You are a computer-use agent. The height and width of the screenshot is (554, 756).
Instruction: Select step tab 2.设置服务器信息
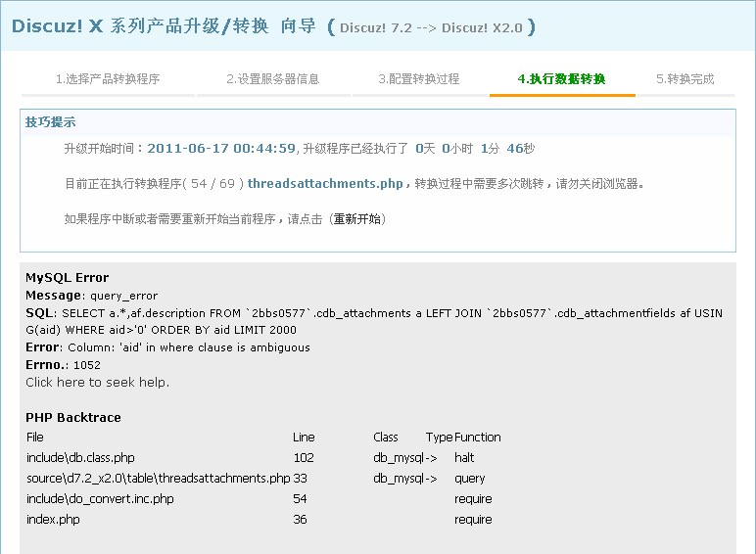click(273, 79)
